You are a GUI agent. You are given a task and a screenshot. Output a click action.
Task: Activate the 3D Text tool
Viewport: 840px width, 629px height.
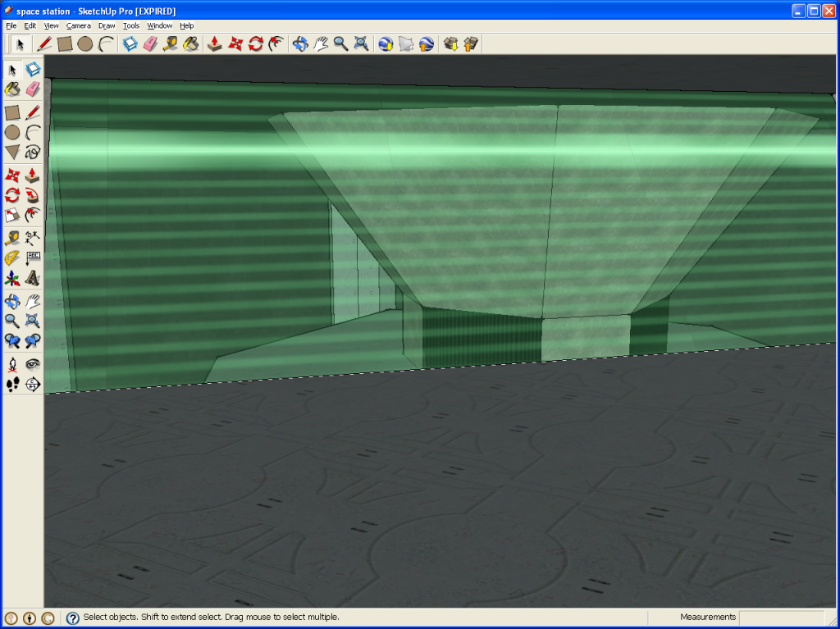[x=33, y=278]
